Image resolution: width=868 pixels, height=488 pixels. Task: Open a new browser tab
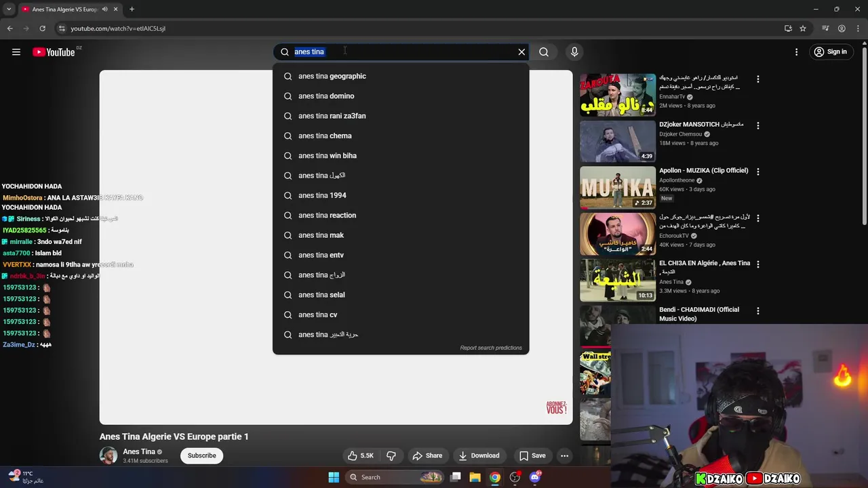(x=132, y=9)
